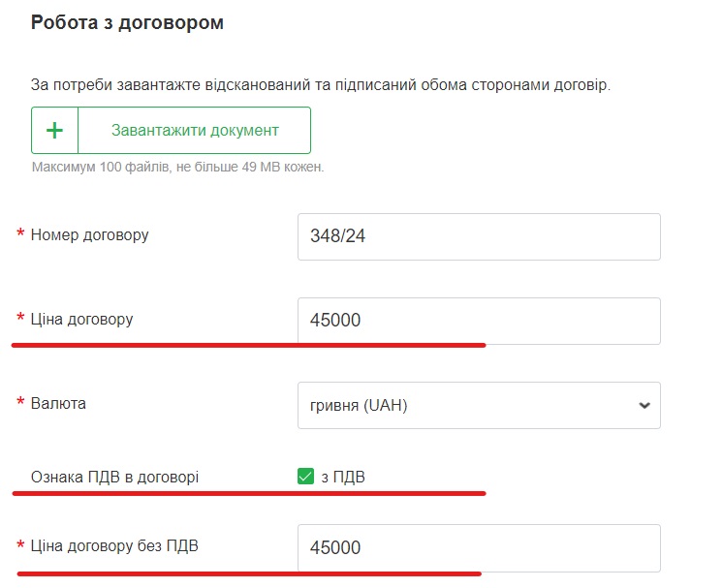Click the "Валюта" field label
Screen dimensions: 723x588
(x=58, y=403)
